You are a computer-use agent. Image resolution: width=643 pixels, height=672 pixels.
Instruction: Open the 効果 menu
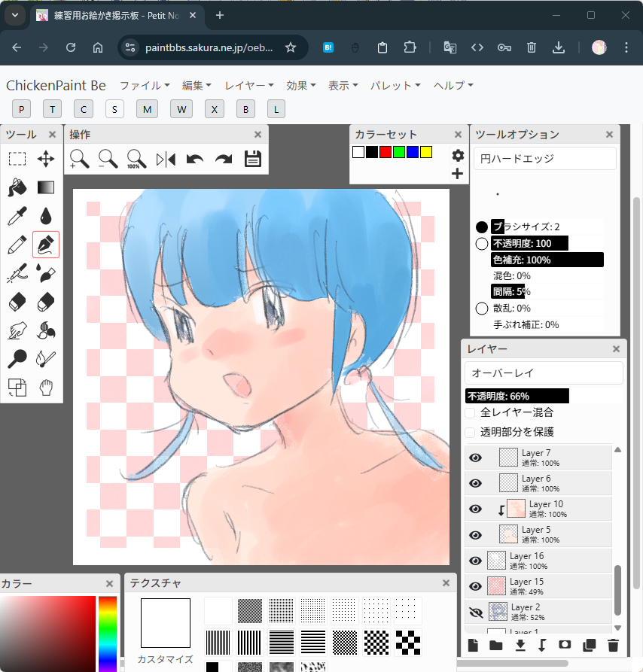[x=301, y=86]
